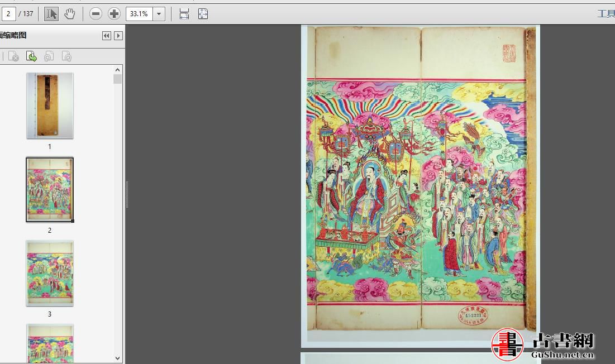Click the zoom in plus button

coord(114,14)
